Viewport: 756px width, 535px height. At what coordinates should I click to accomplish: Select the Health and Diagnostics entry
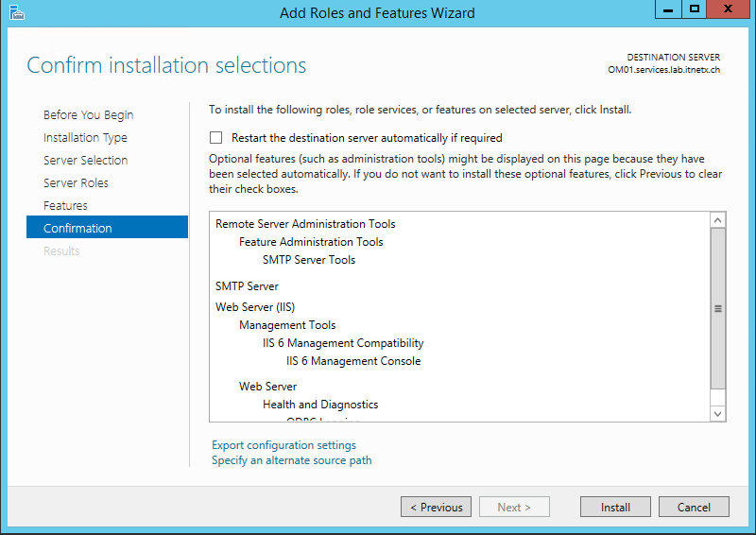coord(320,405)
